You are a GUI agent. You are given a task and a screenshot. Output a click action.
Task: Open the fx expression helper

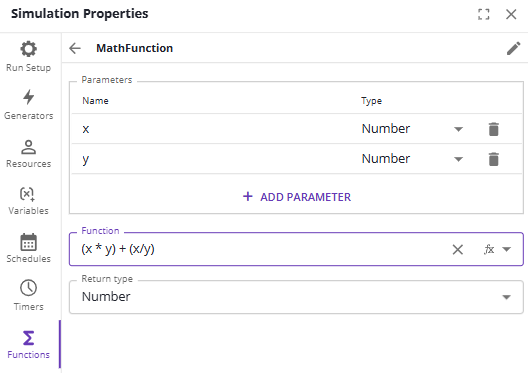coord(489,249)
